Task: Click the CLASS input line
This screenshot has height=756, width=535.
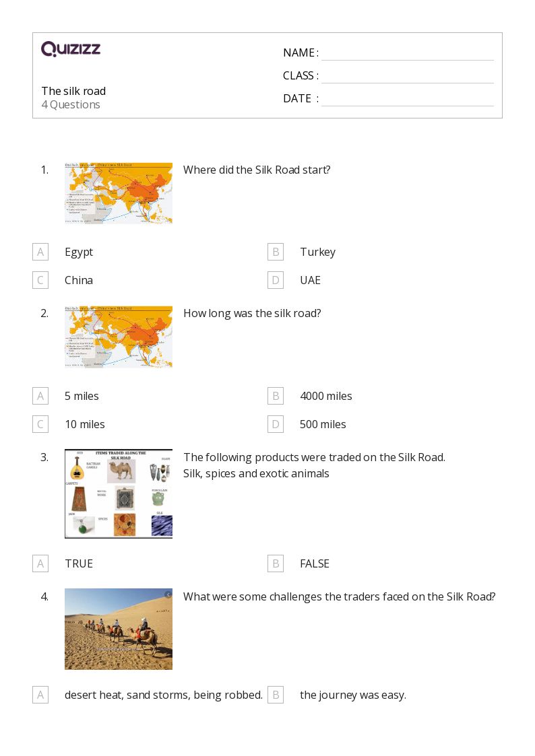Action: tap(408, 77)
